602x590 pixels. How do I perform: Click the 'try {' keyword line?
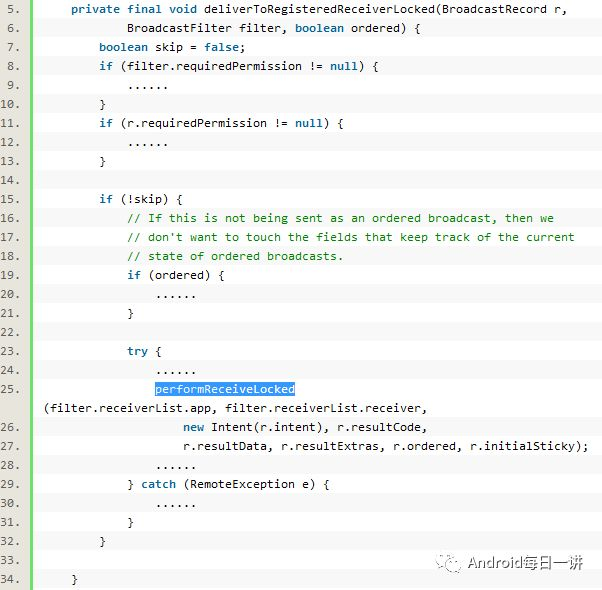144,351
